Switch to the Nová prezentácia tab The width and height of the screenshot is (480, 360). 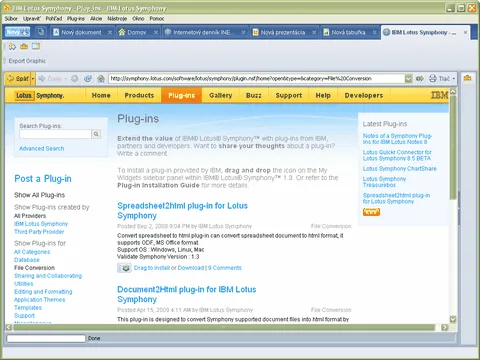pos(283,32)
